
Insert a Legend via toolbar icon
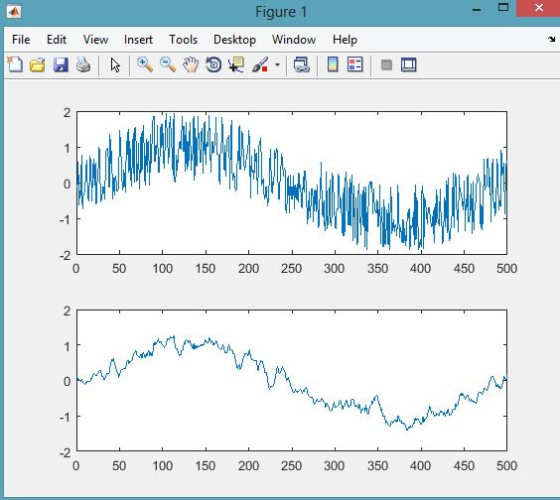click(x=355, y=65)
